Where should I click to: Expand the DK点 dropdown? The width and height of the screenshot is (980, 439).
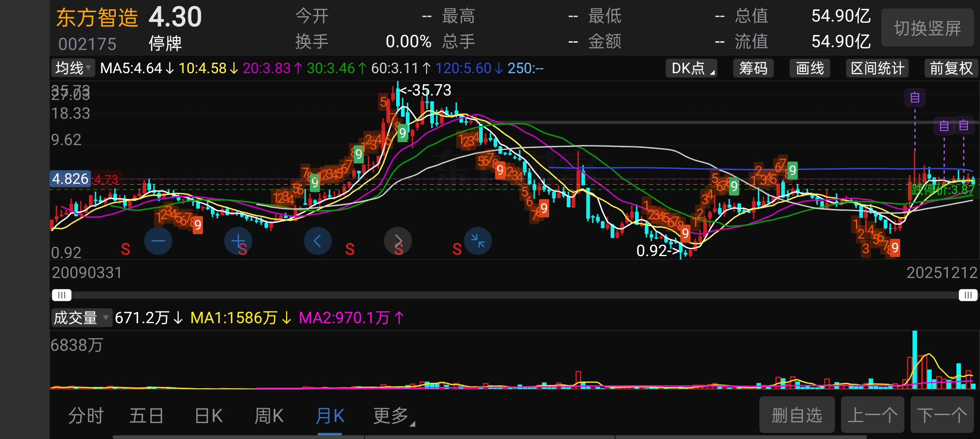[x=691, y=68]
